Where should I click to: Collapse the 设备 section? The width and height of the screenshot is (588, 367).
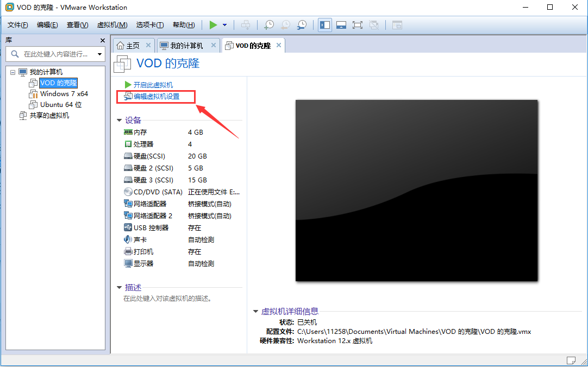point(119,120)
